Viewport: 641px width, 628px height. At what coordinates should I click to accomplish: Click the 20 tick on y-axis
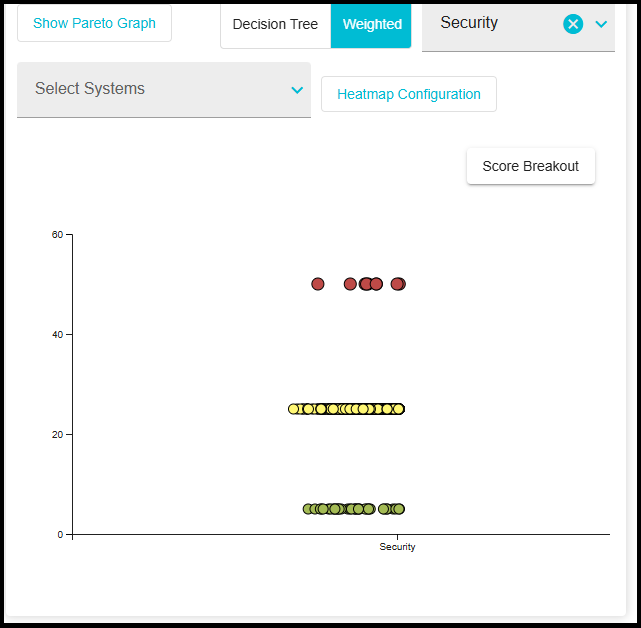tap(57, 435)
